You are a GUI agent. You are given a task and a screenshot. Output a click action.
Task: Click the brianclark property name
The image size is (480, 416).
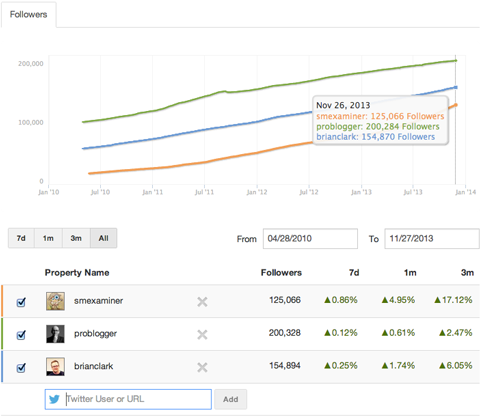[94, 366]
